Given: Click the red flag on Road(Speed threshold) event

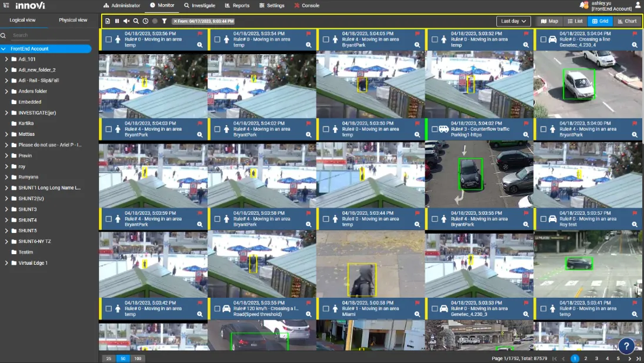Looking at the screenshot, I should (x=308, y=303).
